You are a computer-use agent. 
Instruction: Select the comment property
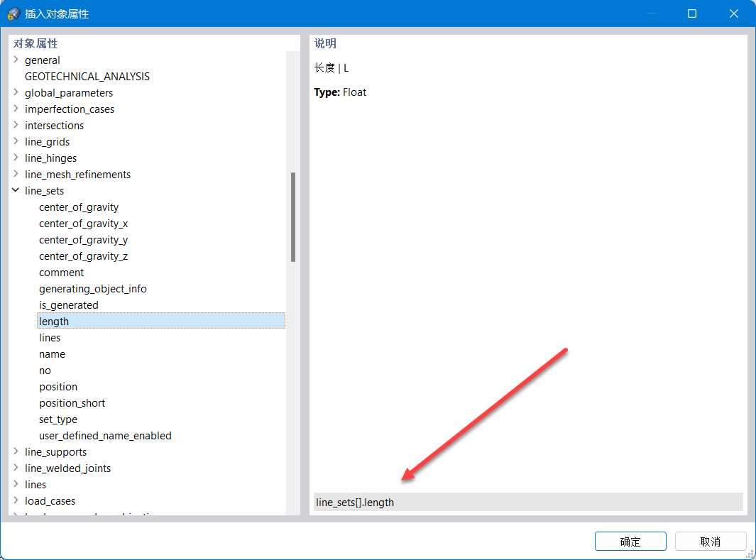pyautogui.click(x=61, y=273)
